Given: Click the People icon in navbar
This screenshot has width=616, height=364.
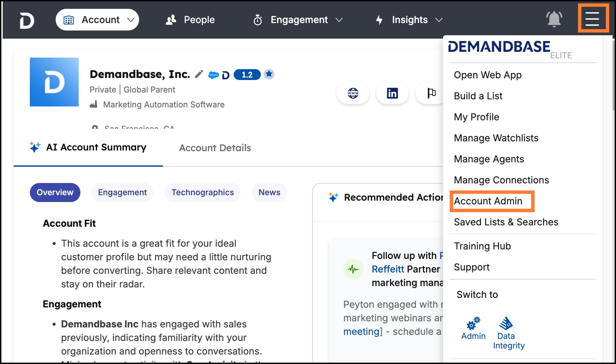Looking at the screenshot, I should point(171,20).
